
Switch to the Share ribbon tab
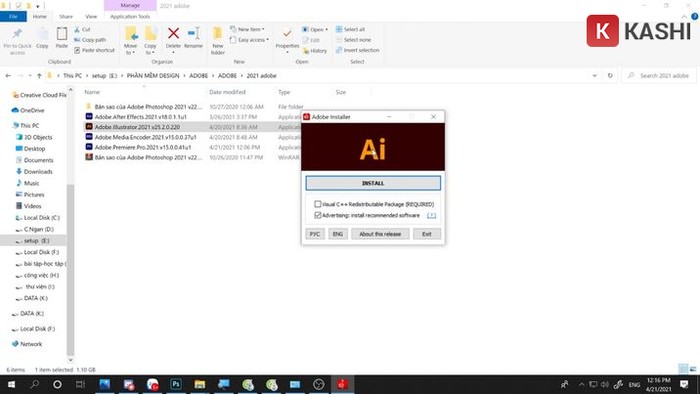(x=66, y=17)
